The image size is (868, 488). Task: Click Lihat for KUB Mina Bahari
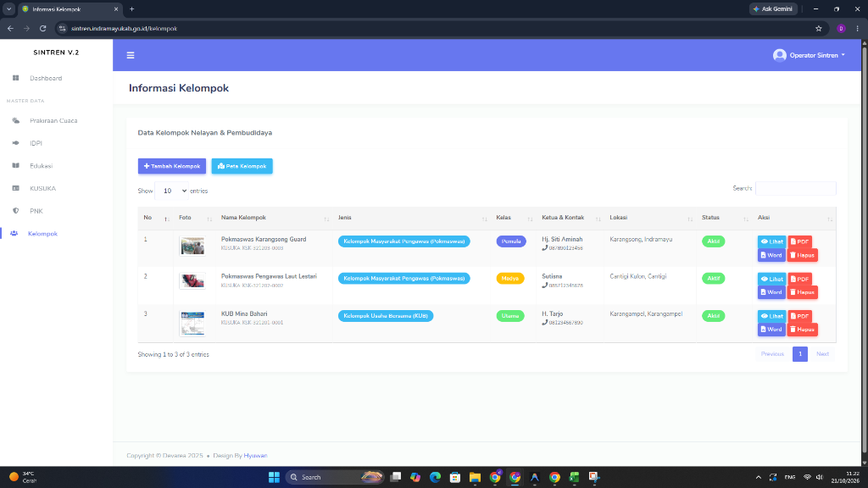[771, 317]
